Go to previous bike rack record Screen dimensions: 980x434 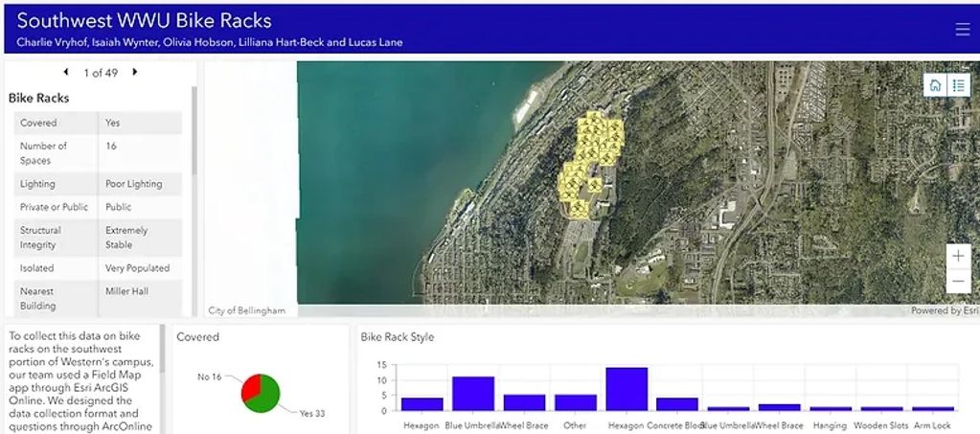click(x=66, y=72)
